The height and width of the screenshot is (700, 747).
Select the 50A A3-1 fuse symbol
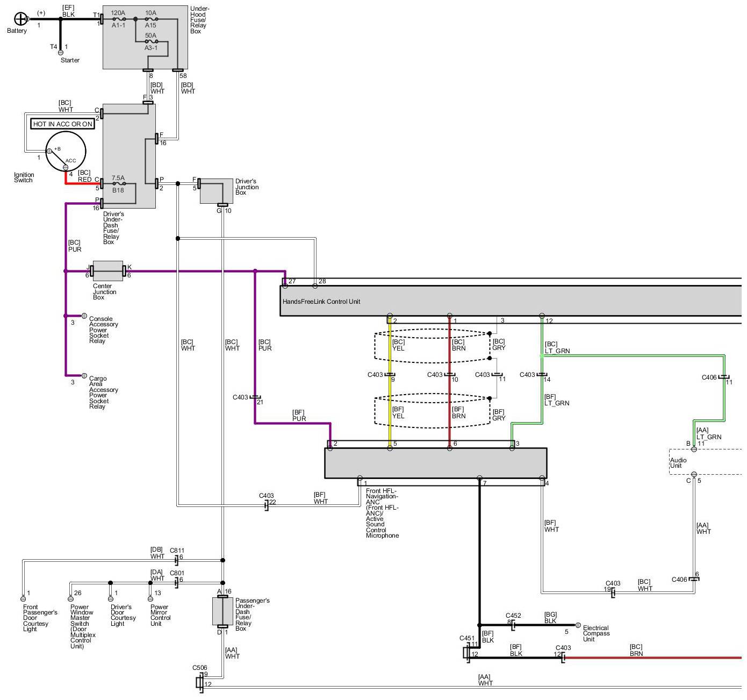click(152, 41)
